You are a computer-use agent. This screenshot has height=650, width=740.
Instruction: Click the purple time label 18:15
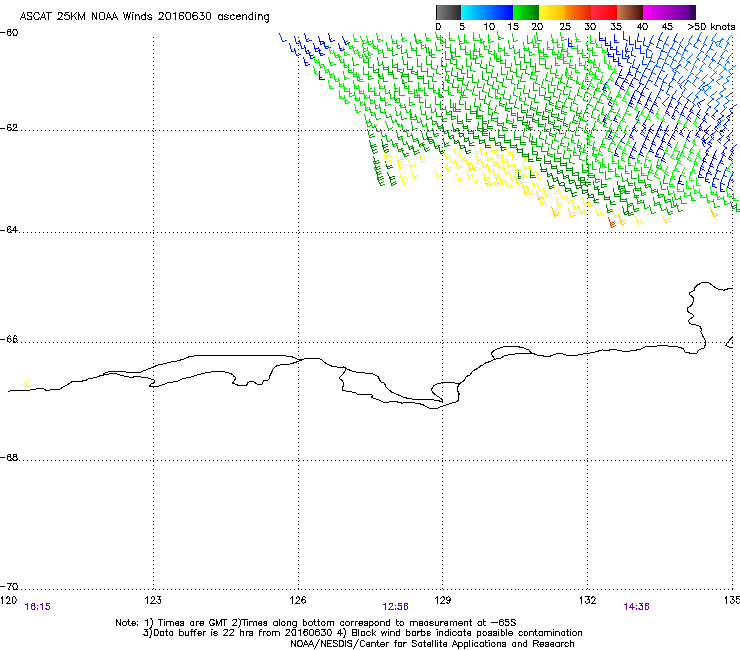click(x=37, y=607)
